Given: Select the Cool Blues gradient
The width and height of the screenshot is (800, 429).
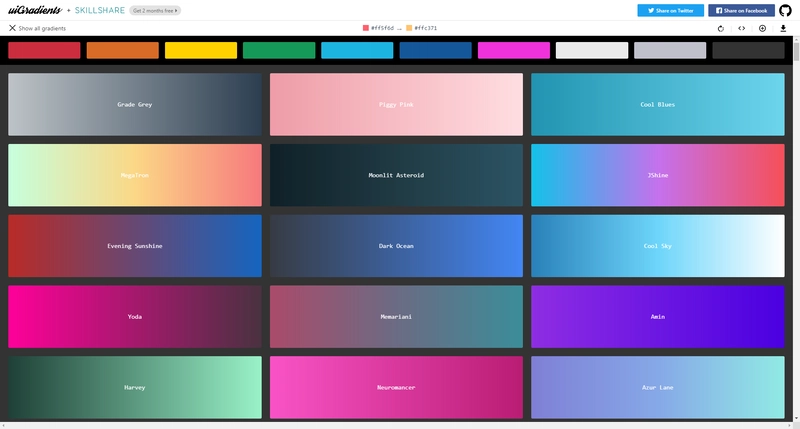Looking at the screenshot, I should click(658, 104).
